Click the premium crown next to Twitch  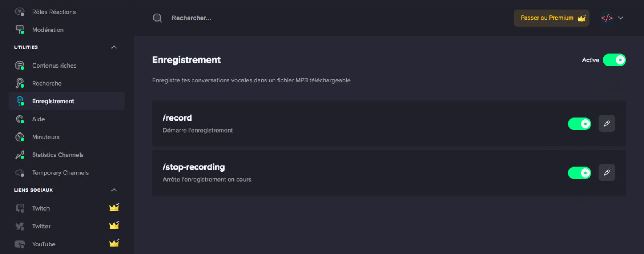pyautogui.click(x=114, y=207)
